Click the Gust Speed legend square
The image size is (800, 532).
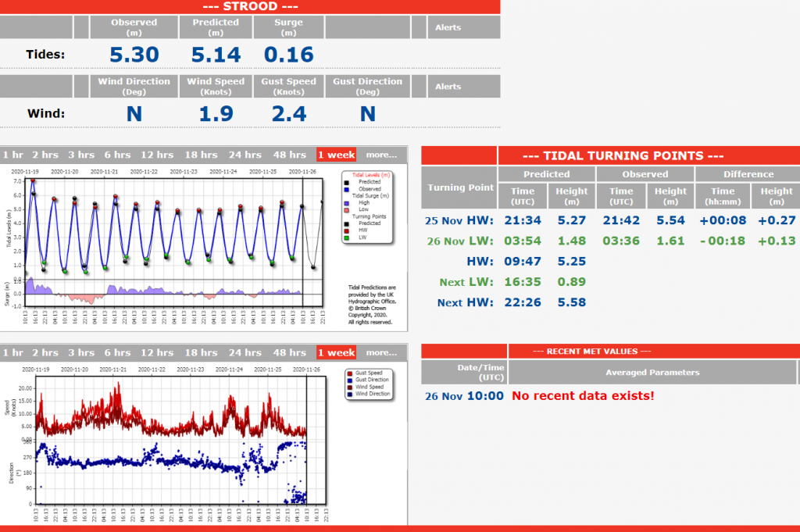tap(348, 373)
